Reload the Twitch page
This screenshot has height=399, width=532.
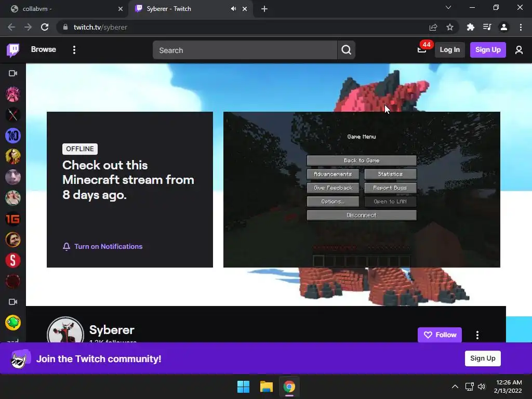click(x=45, y=27)
